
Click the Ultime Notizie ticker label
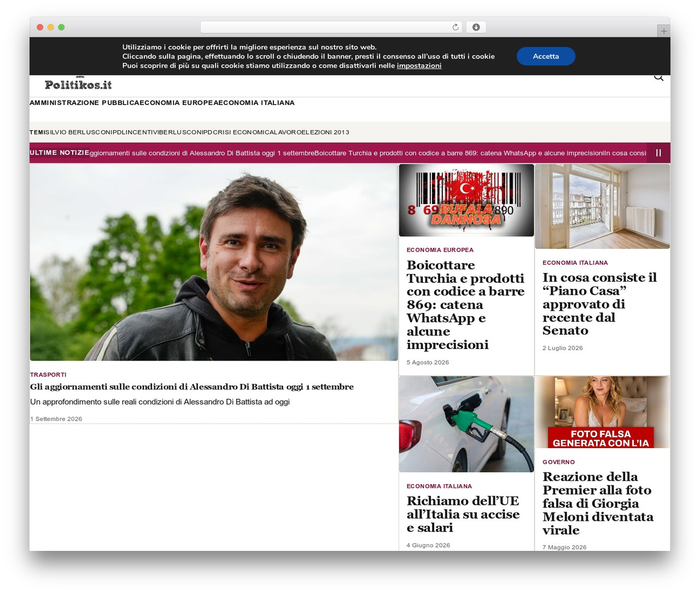coord(59,153)
